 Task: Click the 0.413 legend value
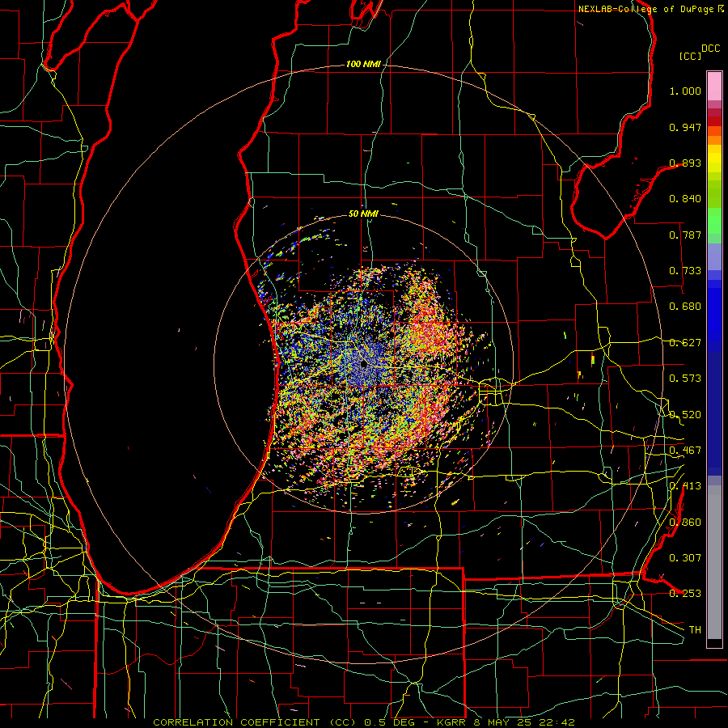(685, 486)
